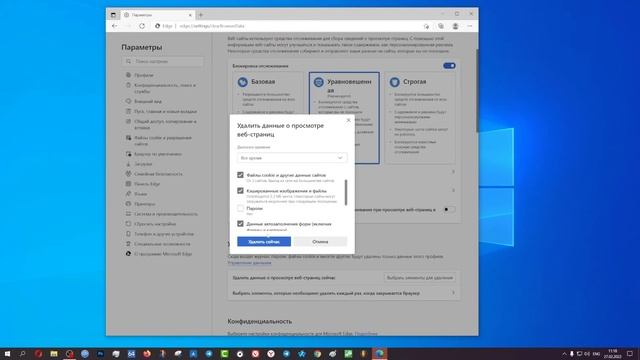Open Firefox from the taskbar

click(147, 353)
